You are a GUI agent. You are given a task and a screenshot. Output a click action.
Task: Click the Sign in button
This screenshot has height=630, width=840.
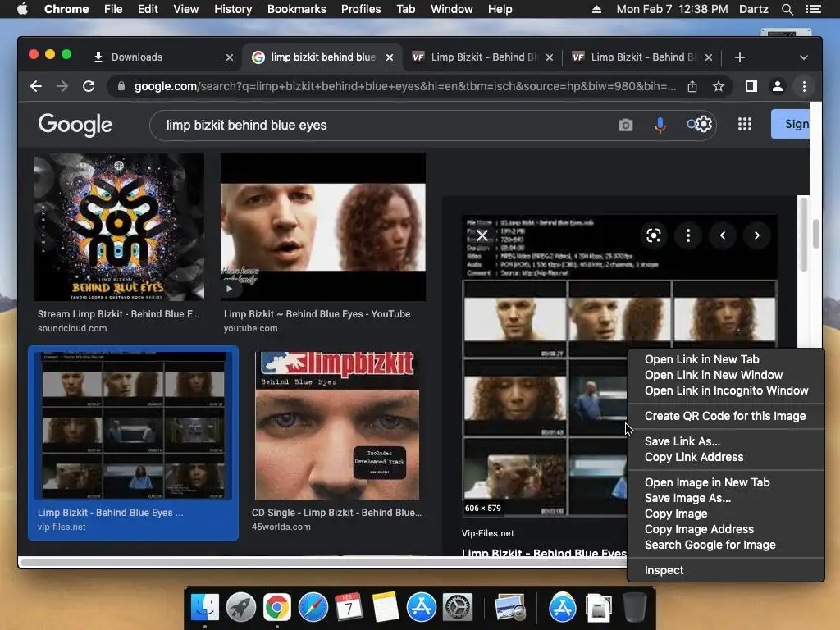pos(790,125)
